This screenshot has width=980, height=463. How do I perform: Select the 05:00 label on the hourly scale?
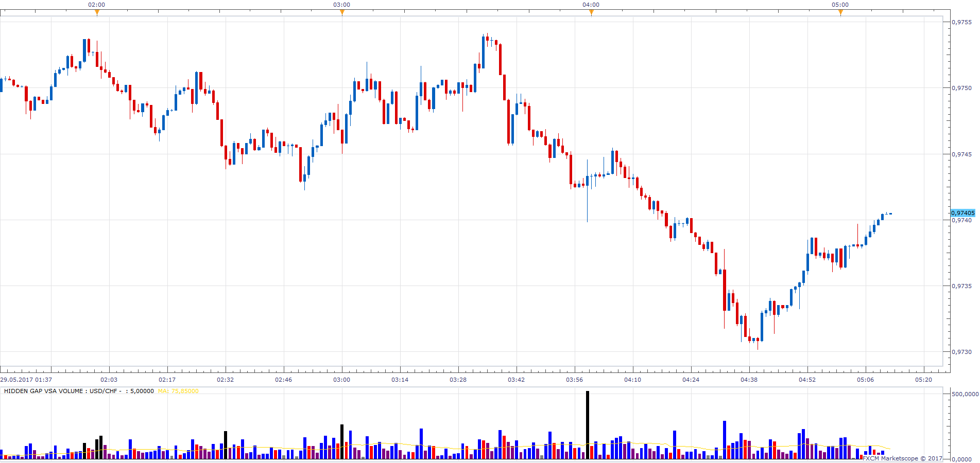click(x=840, y=5)
